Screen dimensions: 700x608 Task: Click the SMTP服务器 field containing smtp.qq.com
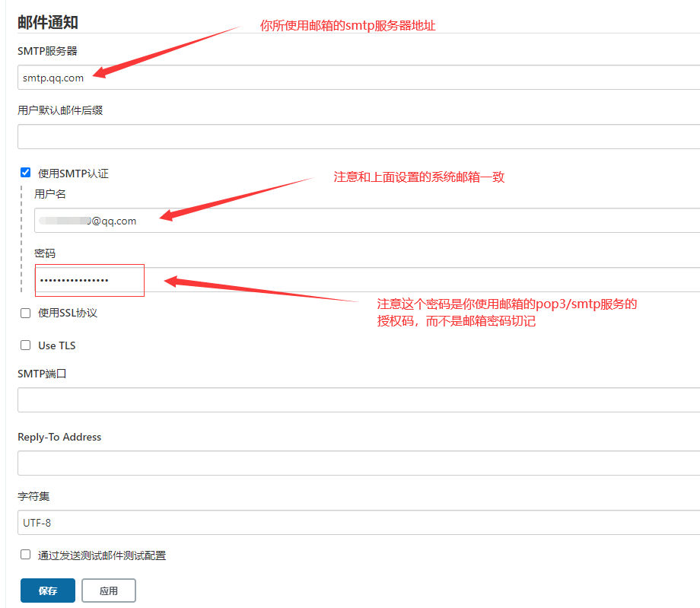point(358,78)
